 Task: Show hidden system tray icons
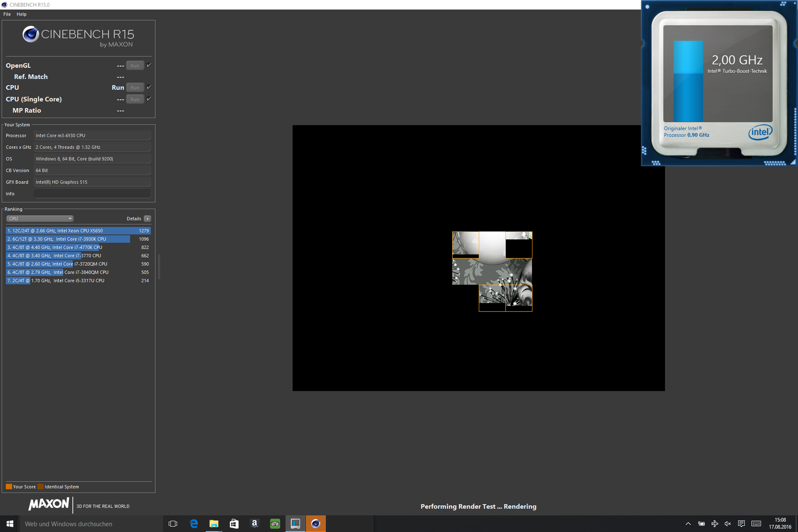click(x=688, y=524)
